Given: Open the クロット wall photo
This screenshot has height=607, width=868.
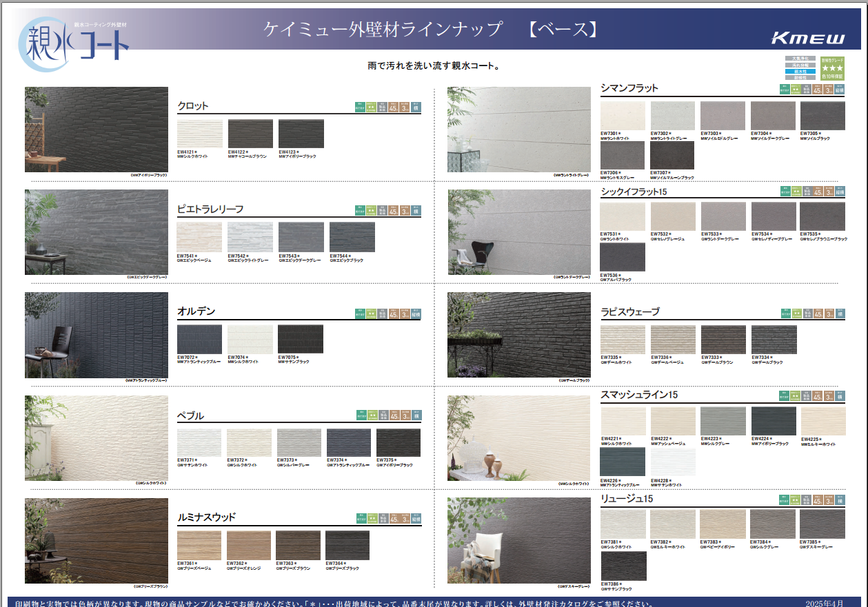Looking at the screenshot, I should point(97,130).
